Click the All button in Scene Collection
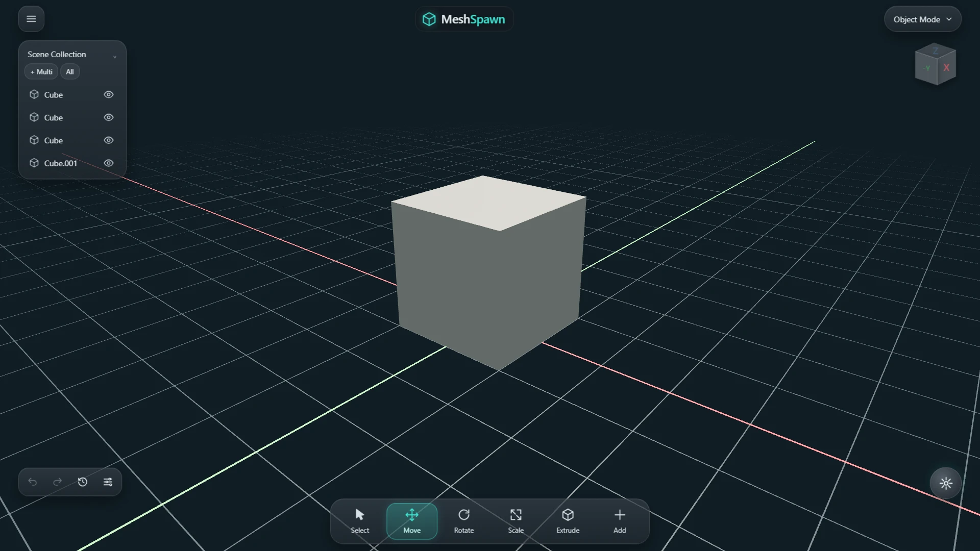This screenshot has height=551, width=980. click(70, 72)
